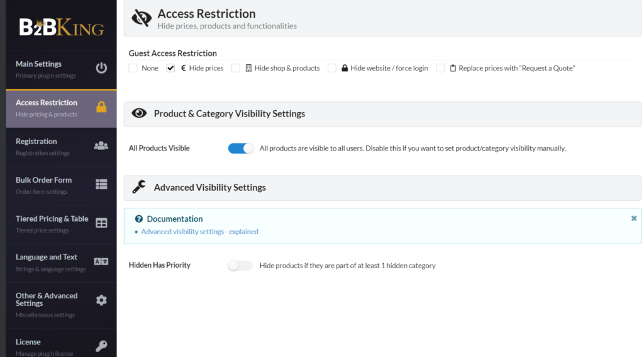Enable Hide shop & products checkbox

(x=236, y=68)
